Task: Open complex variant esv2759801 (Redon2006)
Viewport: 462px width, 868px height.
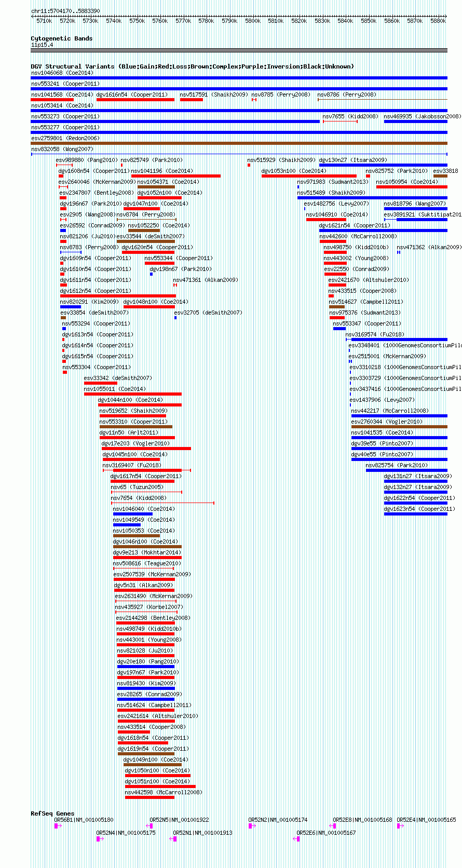Action: [65, 138]
